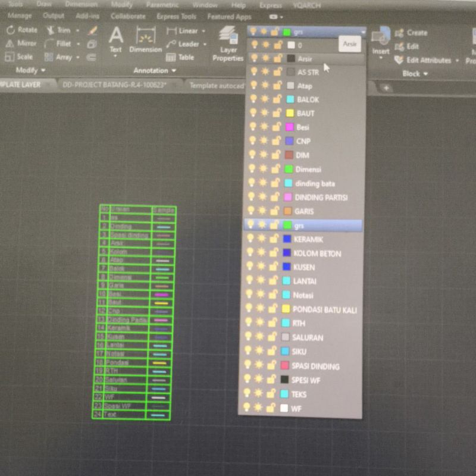The image size is (476, 476).
Task: Click the Insert block icon
Action: coord(381,40)
